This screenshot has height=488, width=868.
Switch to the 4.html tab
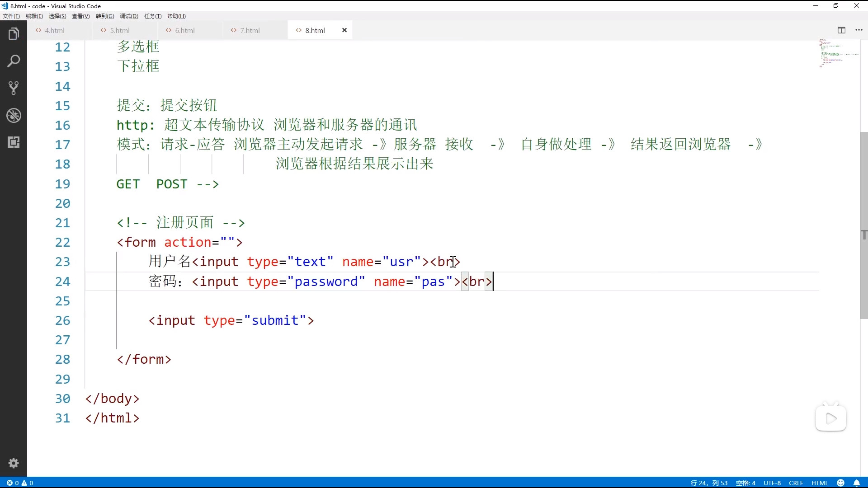click(x=54, y=30)
